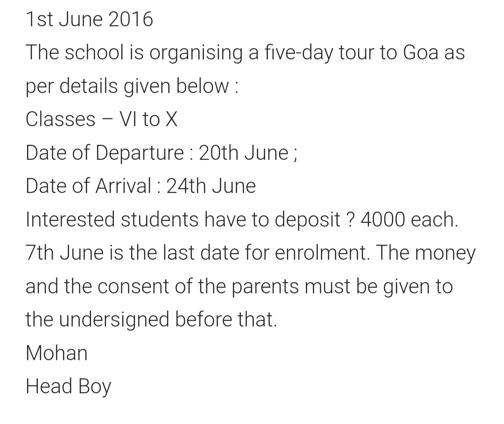Click the amount '4000' in deposit line

pos(383,220)
